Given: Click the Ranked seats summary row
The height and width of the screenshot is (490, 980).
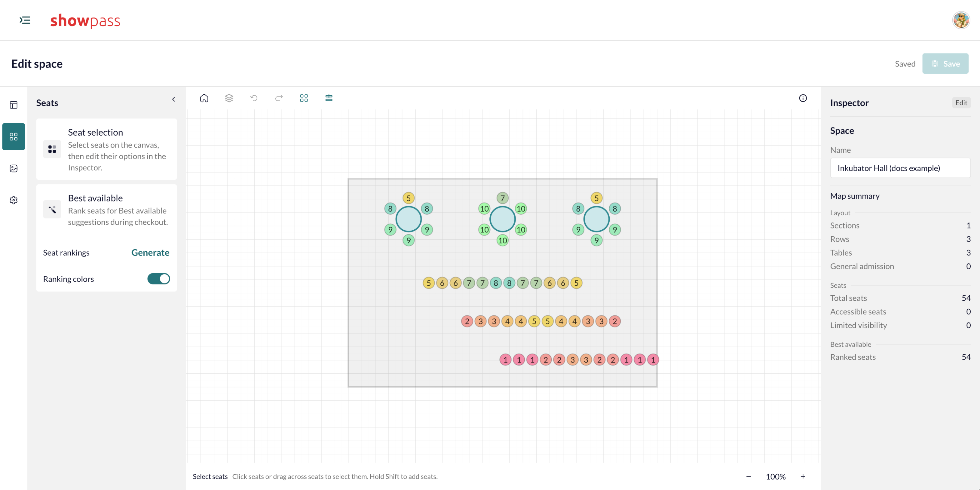Looking at the screenshot, I should point(900,357).
